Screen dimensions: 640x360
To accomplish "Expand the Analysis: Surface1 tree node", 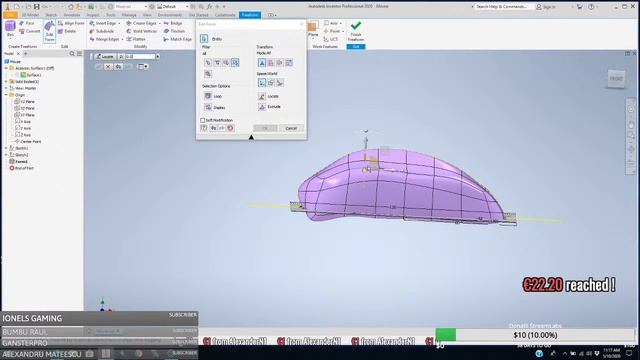I will point(7,68).
